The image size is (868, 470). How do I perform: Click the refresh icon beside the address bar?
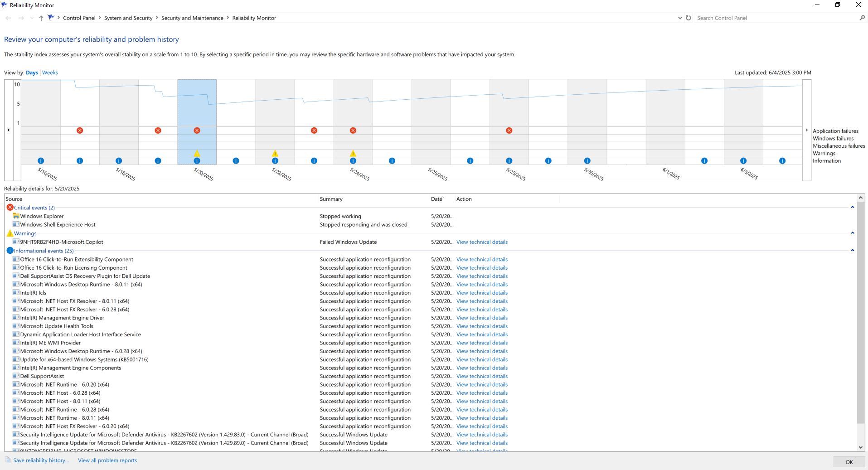pyautogui.click(x=688, y=18)
